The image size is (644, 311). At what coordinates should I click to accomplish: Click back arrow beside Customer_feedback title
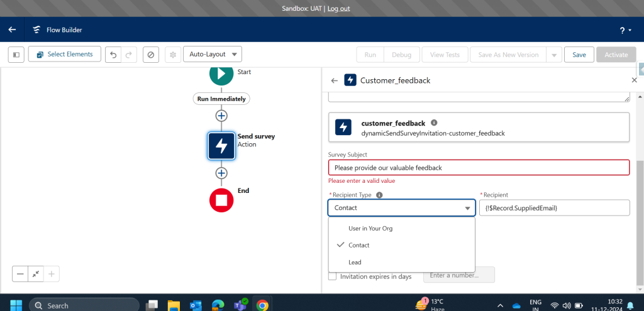tap(334, 80)
